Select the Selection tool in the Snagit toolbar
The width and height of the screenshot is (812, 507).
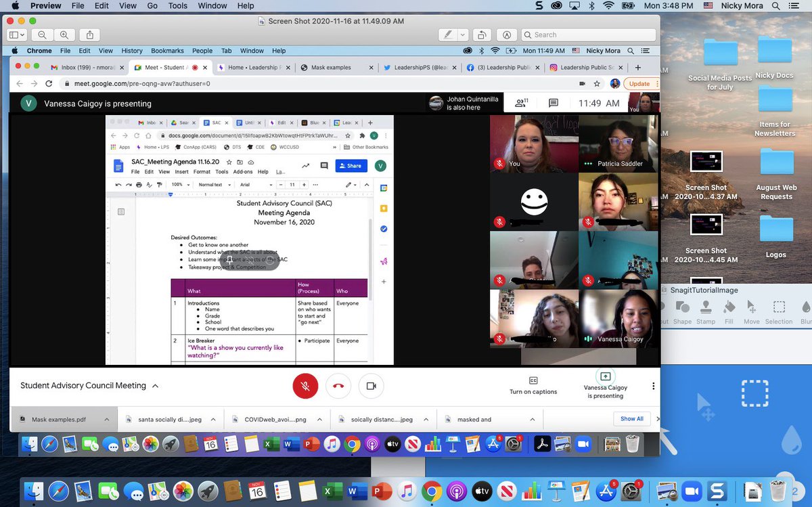pyautogui.click(x=779, y=311)
